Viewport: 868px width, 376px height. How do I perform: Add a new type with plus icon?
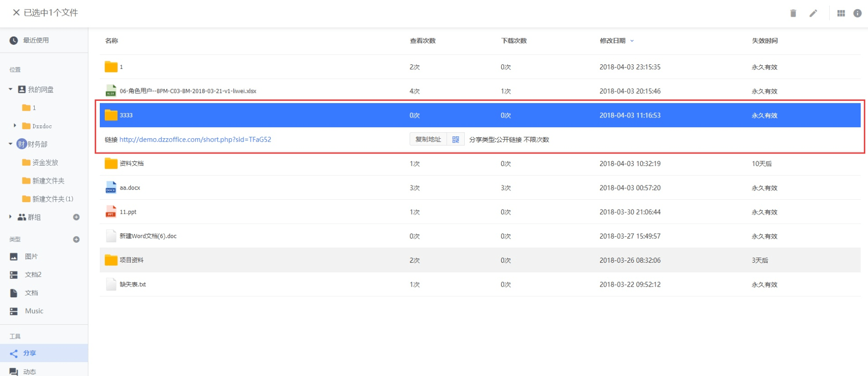tap(76, 239)
